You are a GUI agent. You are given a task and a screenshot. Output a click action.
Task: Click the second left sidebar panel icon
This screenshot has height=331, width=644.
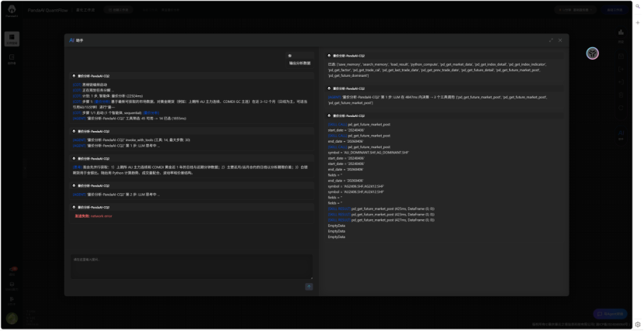click(12, 58)
